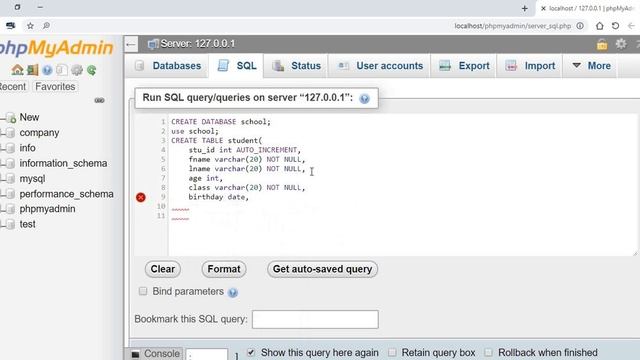
Task: Click line "birthday date," in editor
Action: pos(218,197)
